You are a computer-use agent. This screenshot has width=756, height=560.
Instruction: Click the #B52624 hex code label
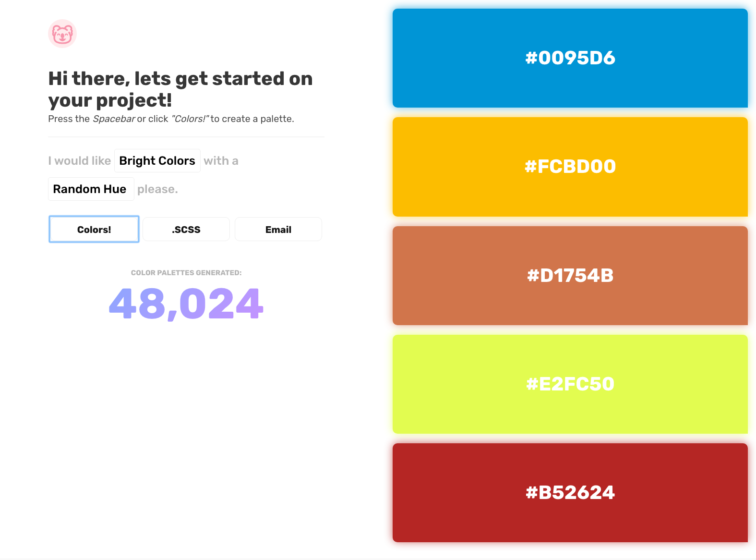coord(570,493)
